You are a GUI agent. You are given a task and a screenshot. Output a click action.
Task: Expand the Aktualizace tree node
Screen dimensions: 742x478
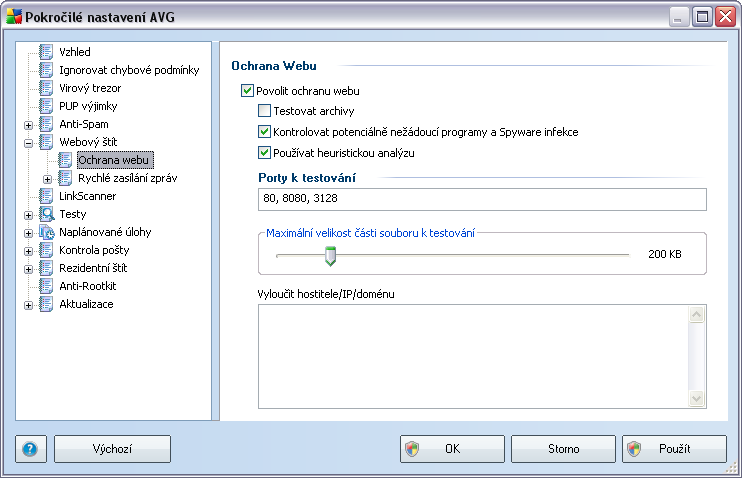(x=28, y=305)
